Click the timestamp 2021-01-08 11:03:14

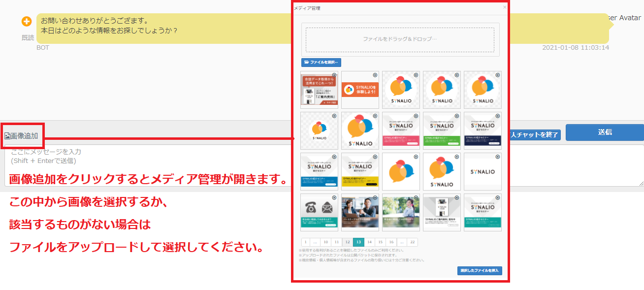[576, 48]
